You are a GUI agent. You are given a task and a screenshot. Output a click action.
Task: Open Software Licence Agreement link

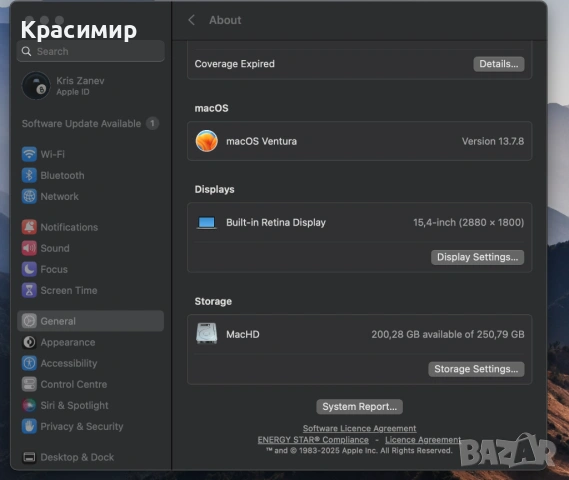(360, 428)
